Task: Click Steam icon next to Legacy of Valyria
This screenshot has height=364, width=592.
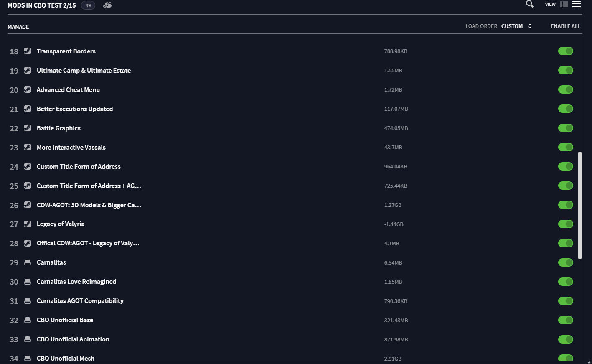Action: point(28,224)
